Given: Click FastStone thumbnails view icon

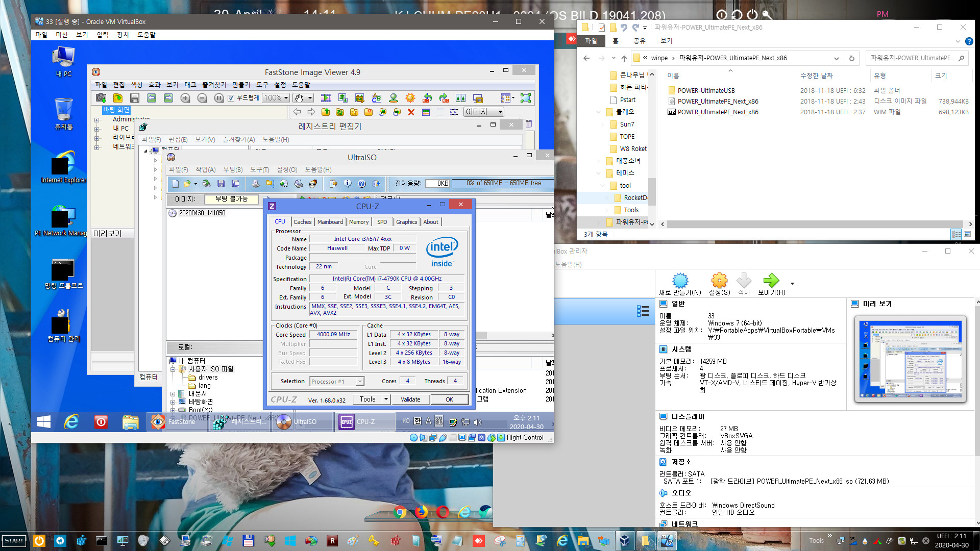Looking at the screenshot, I should click(426, 112).
